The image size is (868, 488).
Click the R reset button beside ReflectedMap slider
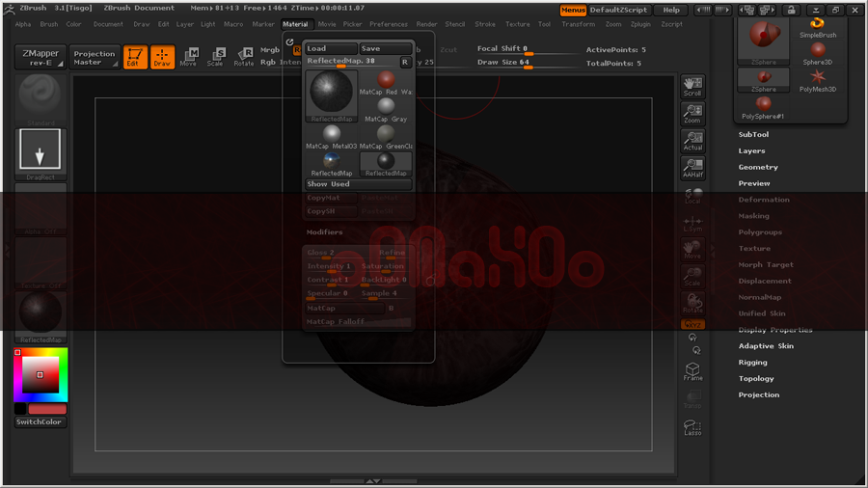(x=405, y=62)
